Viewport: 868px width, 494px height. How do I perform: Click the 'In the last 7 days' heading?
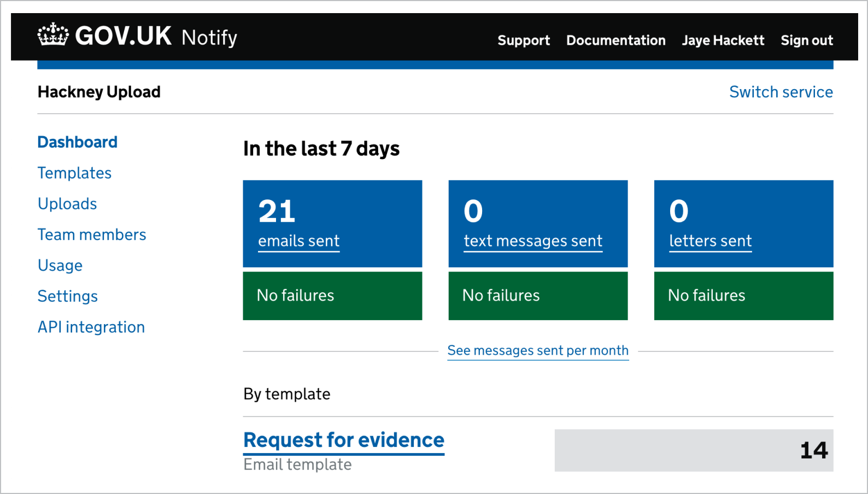pyautogui.click(x=321, y=149)
